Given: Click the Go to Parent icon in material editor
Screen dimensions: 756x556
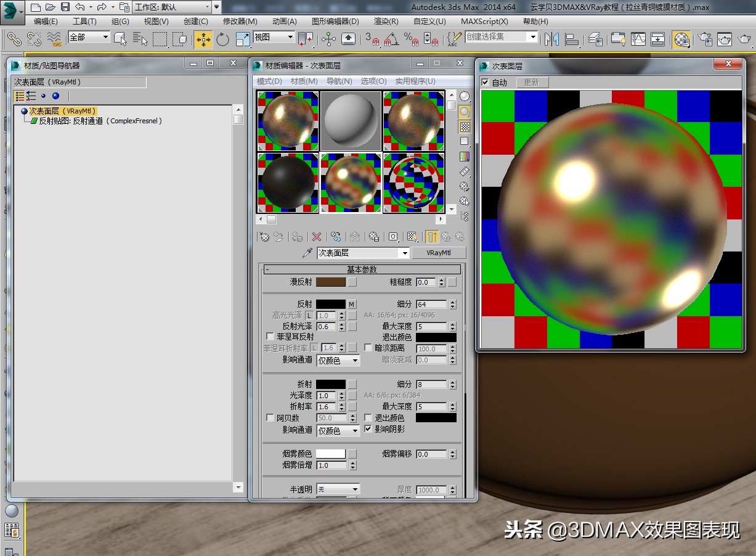Looking at the screenshot, I should pyautogui.click(x=447, y=236).
